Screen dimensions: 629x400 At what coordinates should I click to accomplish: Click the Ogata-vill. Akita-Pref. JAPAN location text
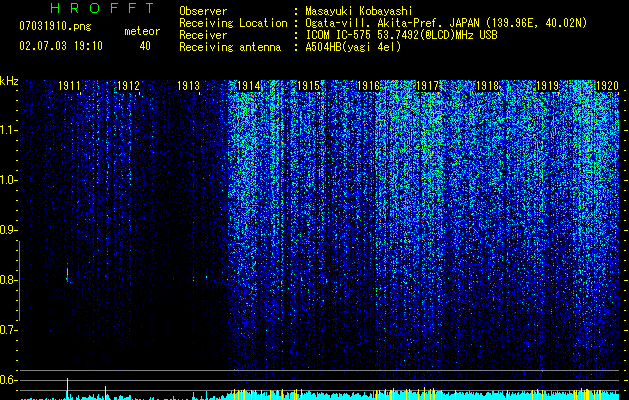coord(446,23)
